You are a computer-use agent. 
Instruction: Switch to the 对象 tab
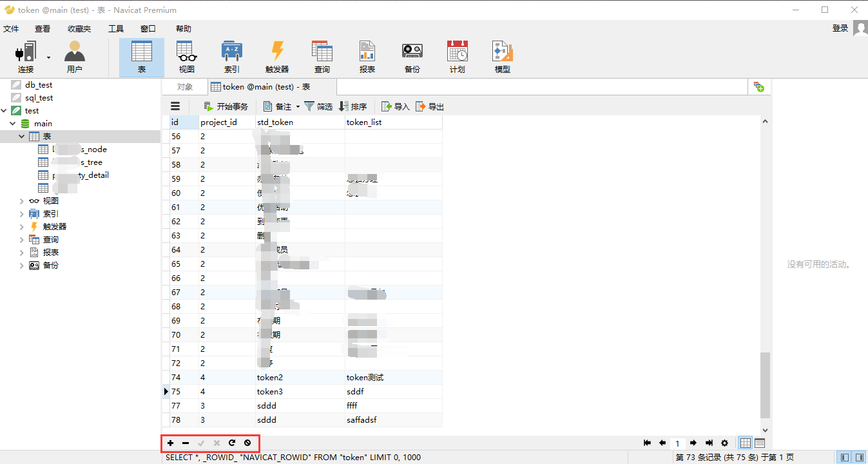point(186,86)
